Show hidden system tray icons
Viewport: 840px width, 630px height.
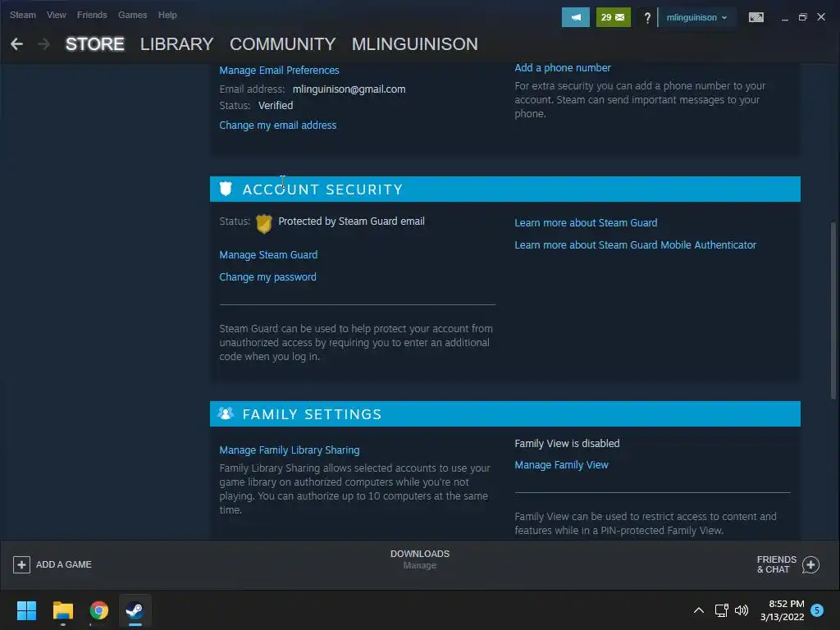coord(699,610)
